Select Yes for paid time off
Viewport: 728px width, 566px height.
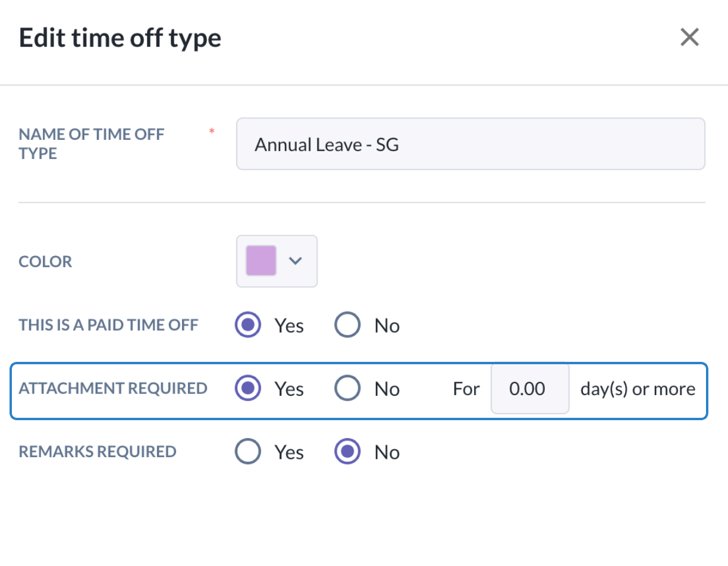248,326
